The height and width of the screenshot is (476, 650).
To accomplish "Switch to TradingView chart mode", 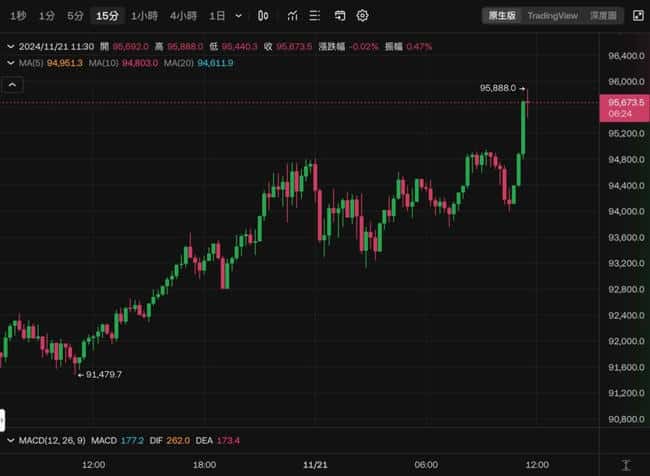I will point(553,16).
